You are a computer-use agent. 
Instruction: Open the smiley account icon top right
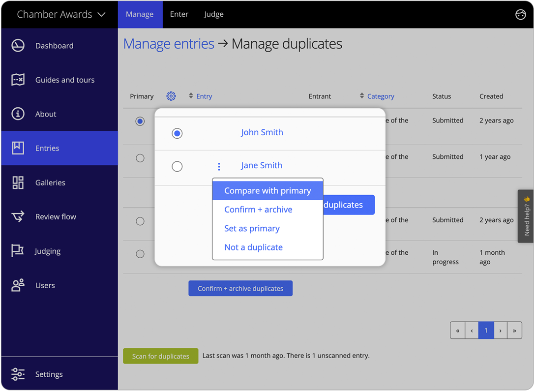click(x=521, y=14)
